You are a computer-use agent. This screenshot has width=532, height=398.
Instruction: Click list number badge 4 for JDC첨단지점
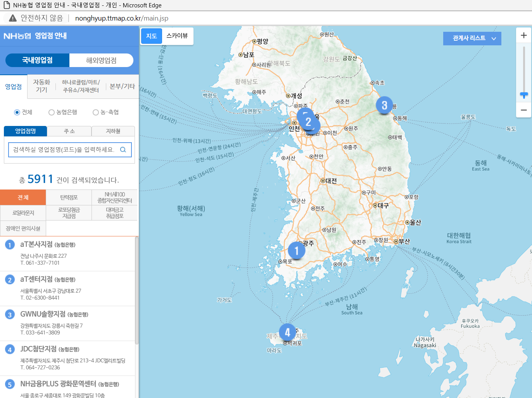coord(10,350)
